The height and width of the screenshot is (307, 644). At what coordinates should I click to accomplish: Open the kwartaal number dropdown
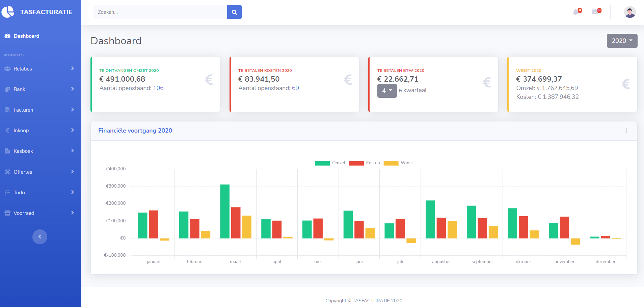pyautogui.click(x=387, y=91)
